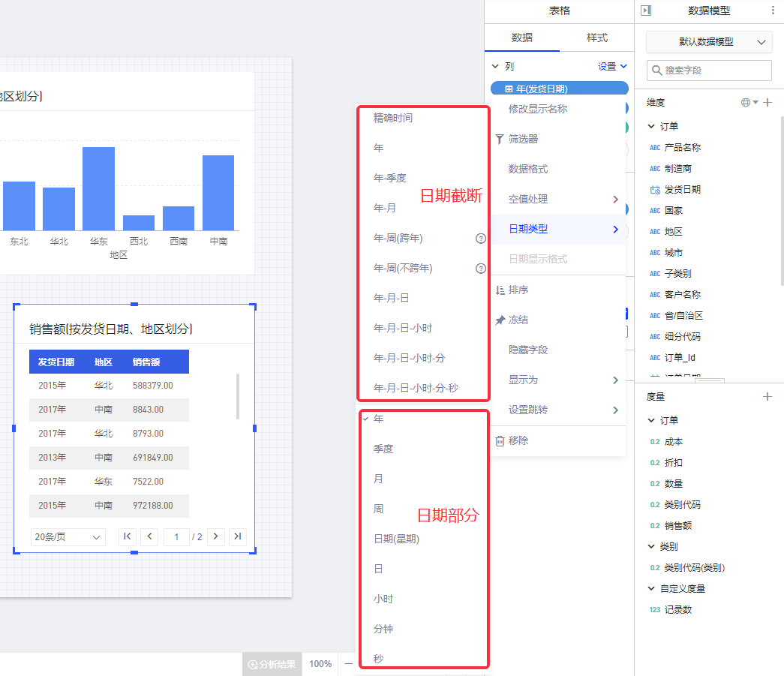Collapse the 数据模型 panel using its header icon

click(x=646, y=11)
